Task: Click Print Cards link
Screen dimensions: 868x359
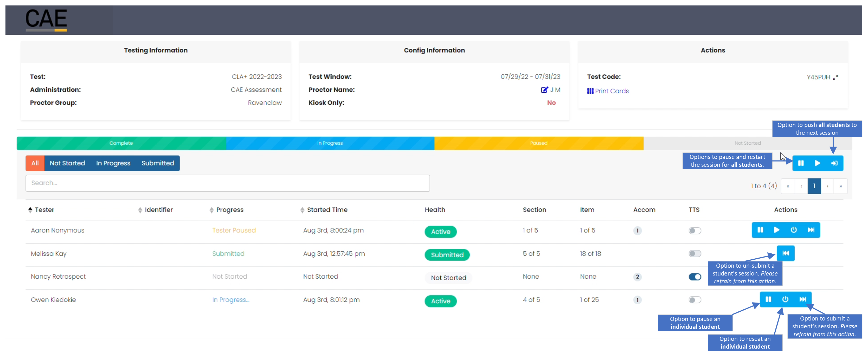Action: tap(609, 90)
